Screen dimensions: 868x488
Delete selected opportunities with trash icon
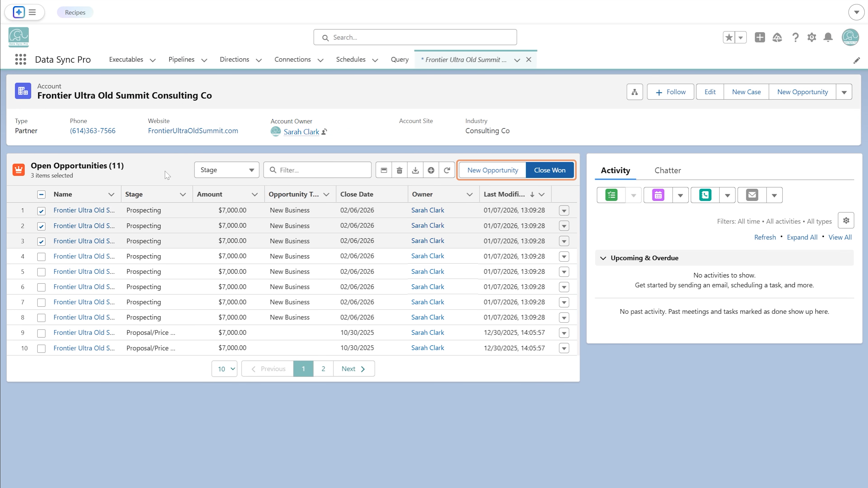pyautogui.click(x=399, y=170)
